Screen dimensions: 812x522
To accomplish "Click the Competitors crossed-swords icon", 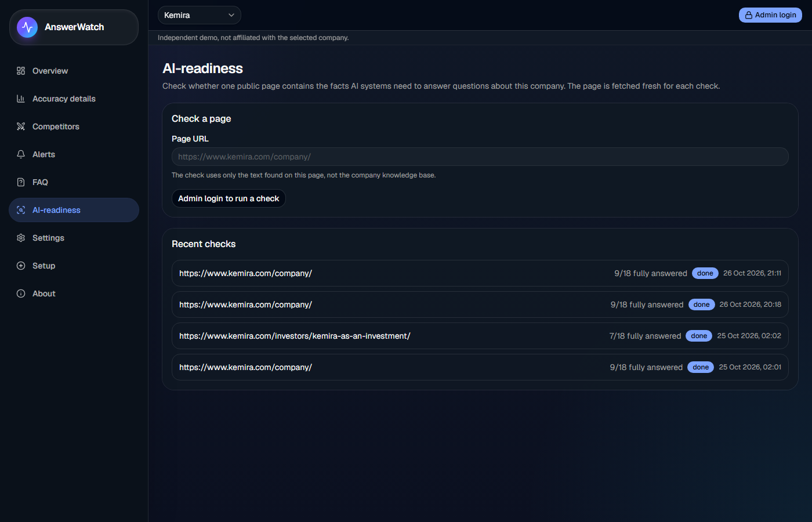I will click(x=21, y=126).
